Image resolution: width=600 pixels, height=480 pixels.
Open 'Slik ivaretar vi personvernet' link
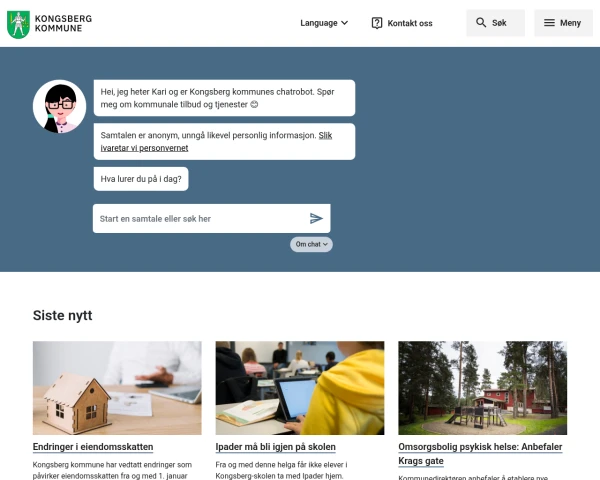[x=216, y=142]
